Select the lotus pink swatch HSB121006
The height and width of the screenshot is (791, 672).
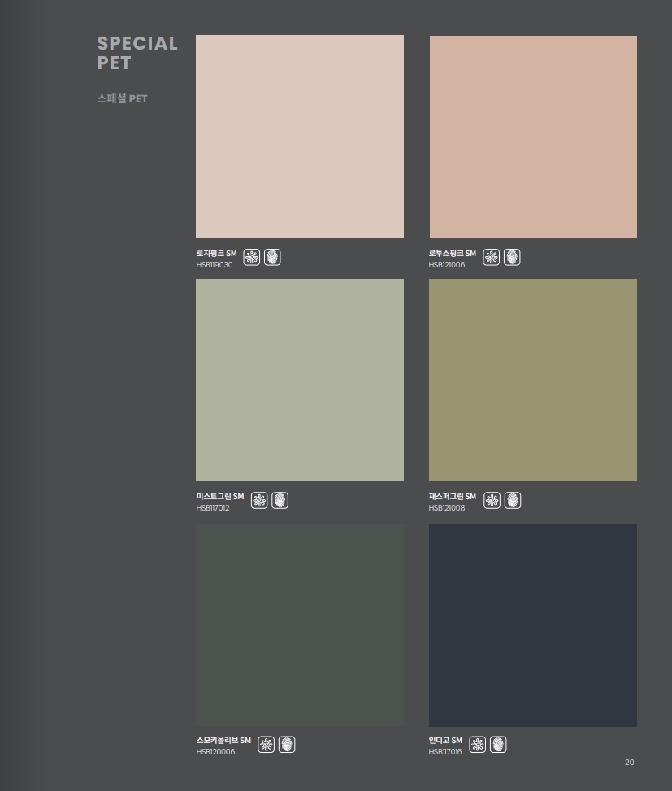point(533,137)
